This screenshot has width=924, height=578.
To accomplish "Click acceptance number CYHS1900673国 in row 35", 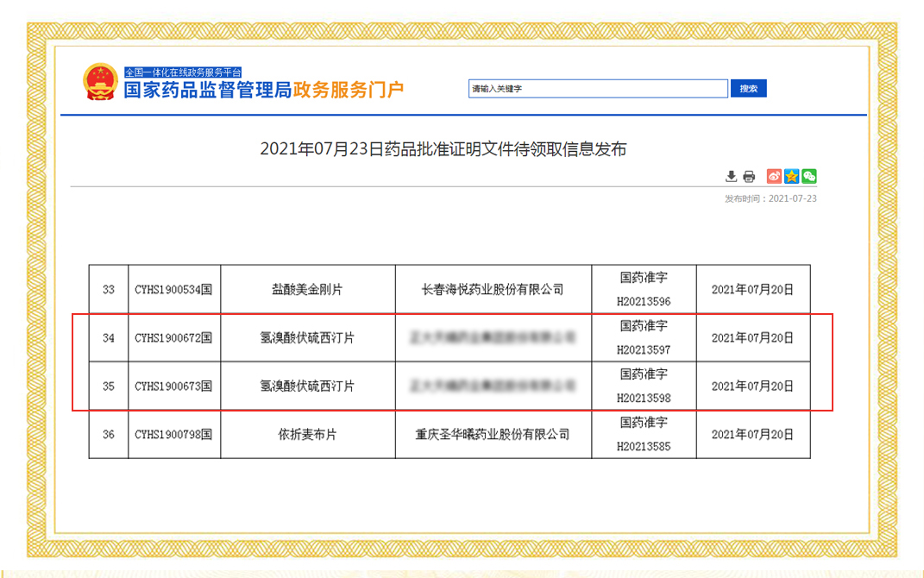I will pos(173,386).
